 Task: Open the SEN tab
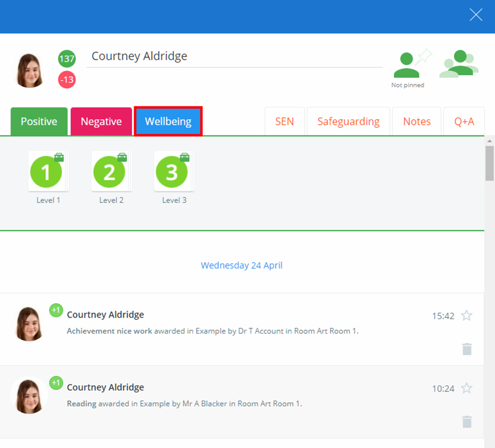click(285, 121)
